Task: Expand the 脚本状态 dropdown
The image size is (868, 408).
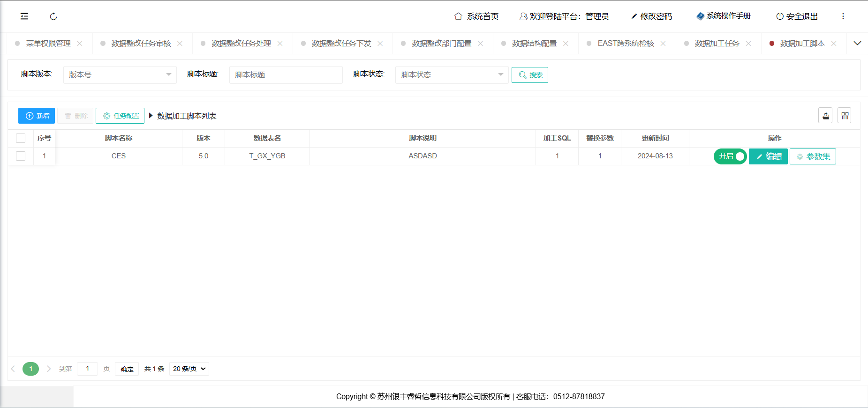Action: click(452, 75)
